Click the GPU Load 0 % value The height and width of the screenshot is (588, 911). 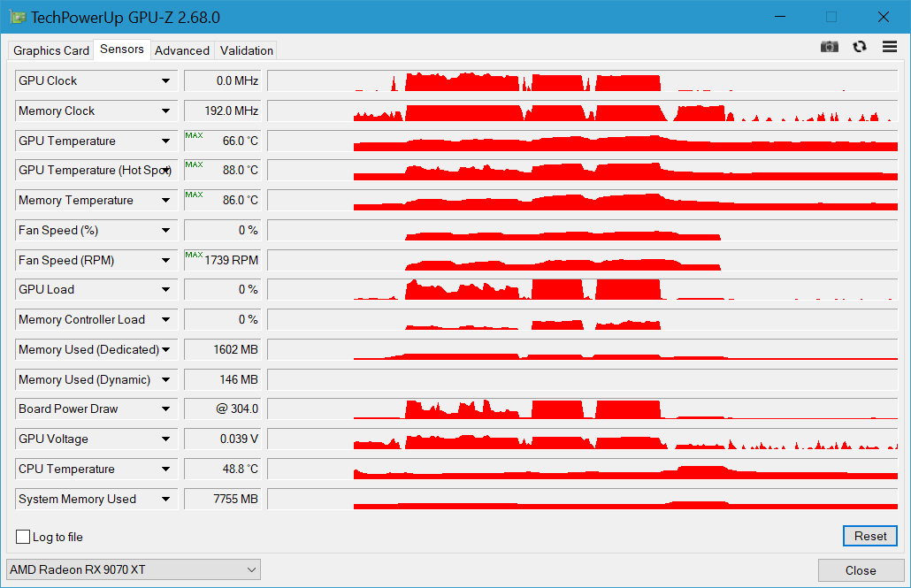point(223,289)
